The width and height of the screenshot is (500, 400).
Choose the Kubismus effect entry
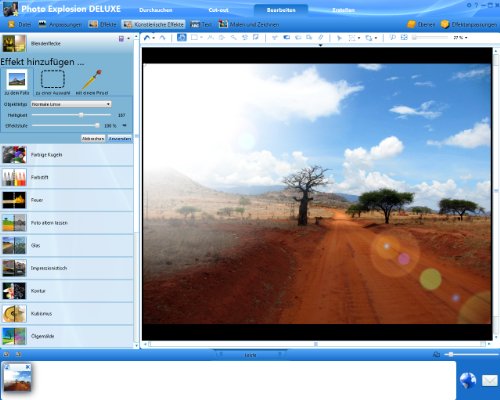(67, 313)
